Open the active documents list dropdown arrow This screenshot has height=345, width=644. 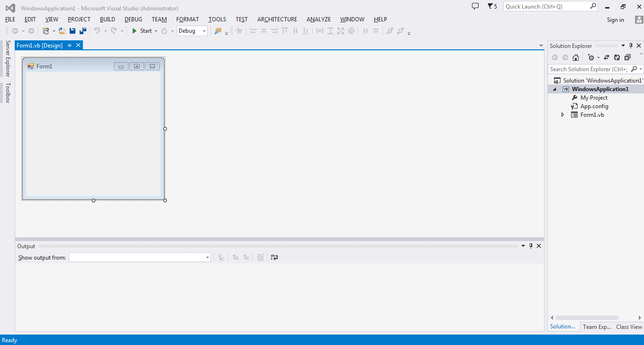(541, 45)
